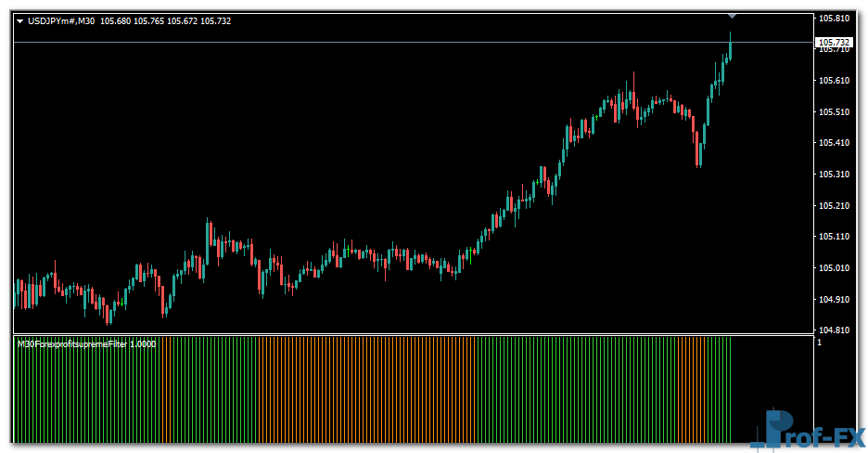Click the indicator window scale value 1
This screenshot has width=868, height=453.
(819, 343)
